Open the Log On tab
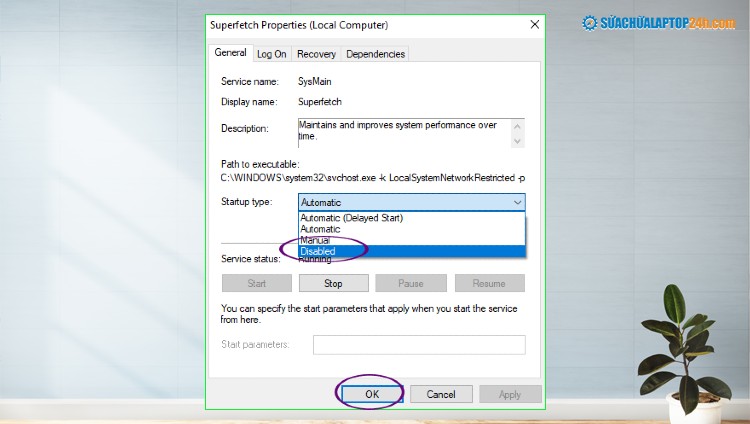 (272, 54)
